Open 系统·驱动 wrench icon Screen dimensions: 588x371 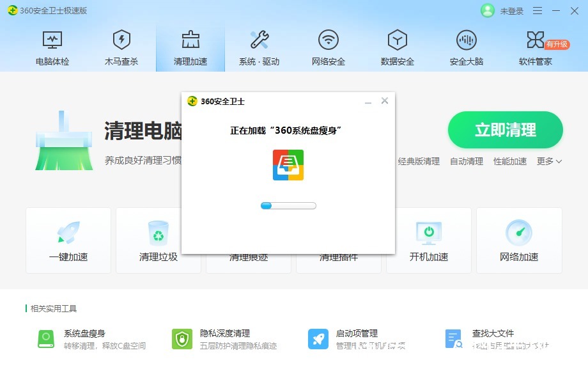(259, 40)
